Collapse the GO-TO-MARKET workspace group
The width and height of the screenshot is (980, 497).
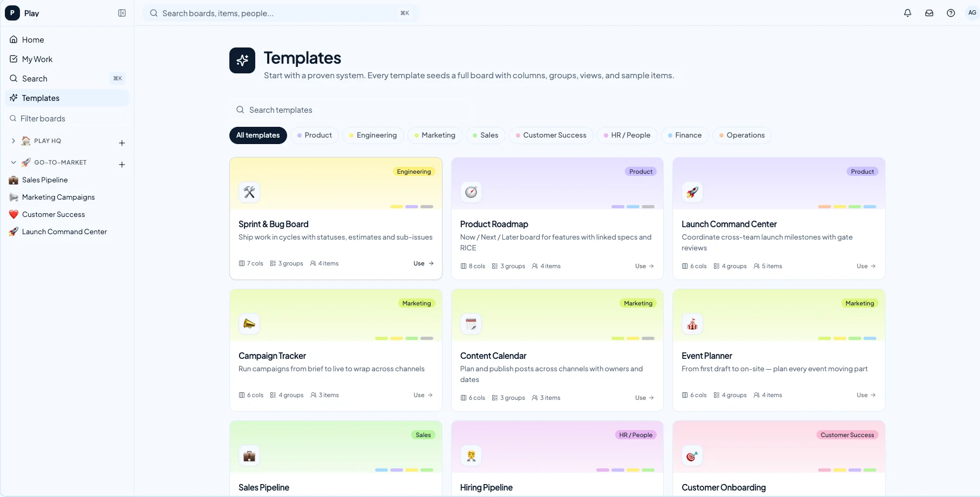[13, 162]
